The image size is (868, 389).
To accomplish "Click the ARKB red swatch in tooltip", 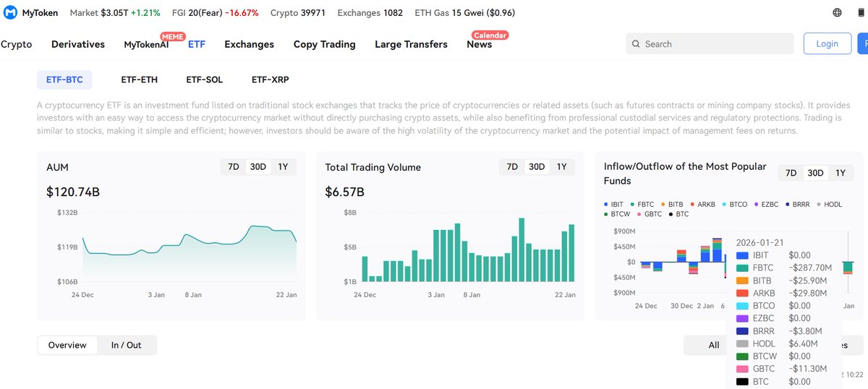I will 741,294.
